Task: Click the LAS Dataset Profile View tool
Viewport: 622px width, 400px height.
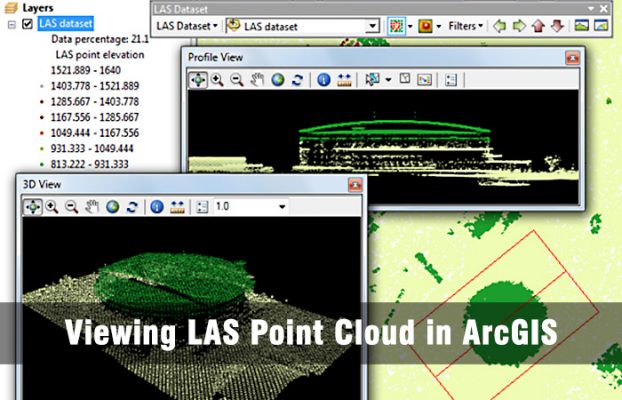Action: tap(582, 26)
